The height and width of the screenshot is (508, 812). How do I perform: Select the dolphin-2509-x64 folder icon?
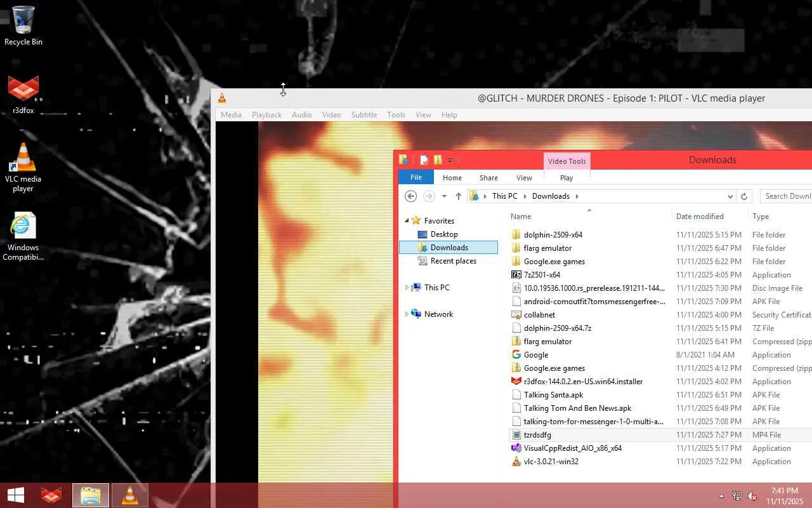tap(516, 235)
